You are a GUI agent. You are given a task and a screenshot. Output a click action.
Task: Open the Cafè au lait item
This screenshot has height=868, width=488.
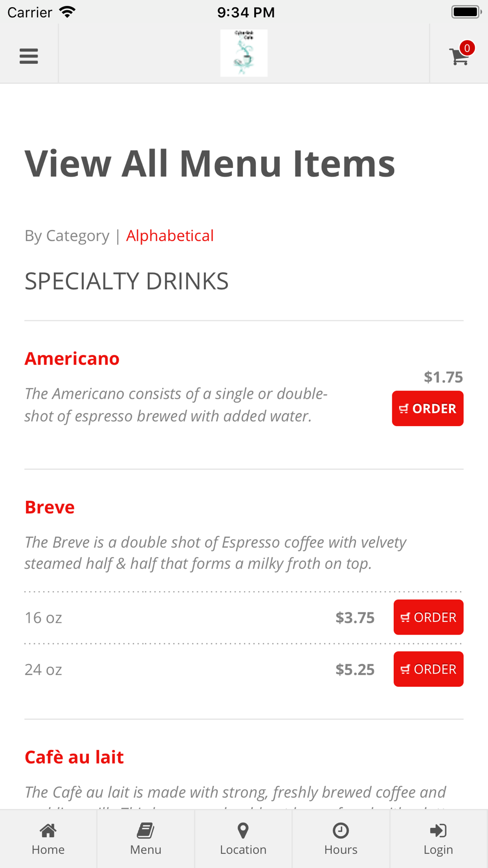74,757
